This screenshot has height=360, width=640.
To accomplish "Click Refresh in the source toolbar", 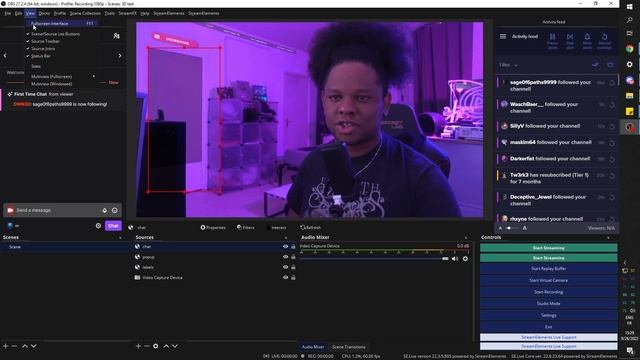I will coord(311,228).
